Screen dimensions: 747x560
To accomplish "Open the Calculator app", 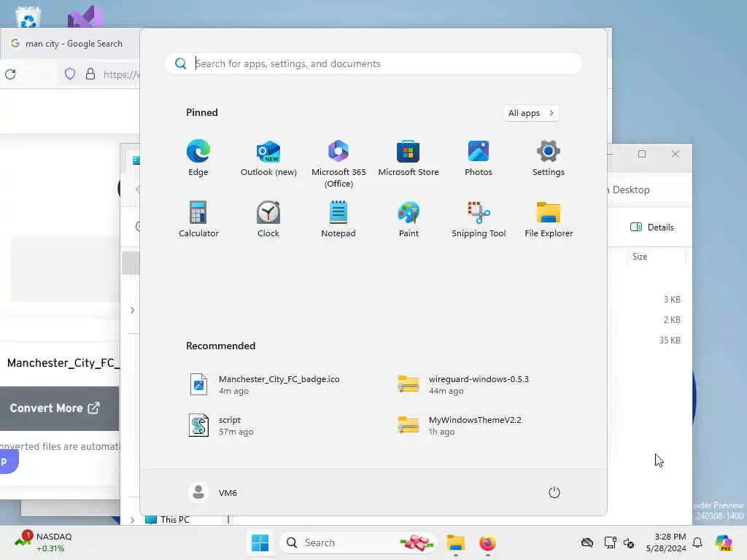I will tap(198, 219).
